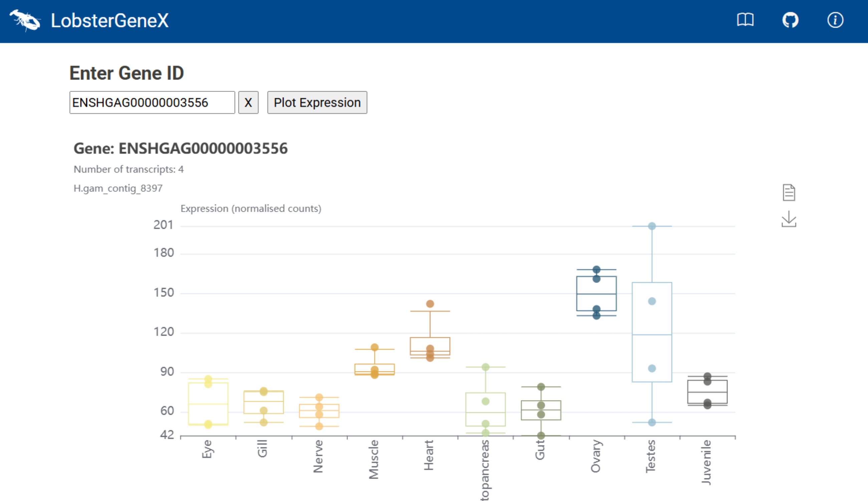868x501 pixels.
Task: Open the GitHub repository icon
Action: (x=790, y=20)
